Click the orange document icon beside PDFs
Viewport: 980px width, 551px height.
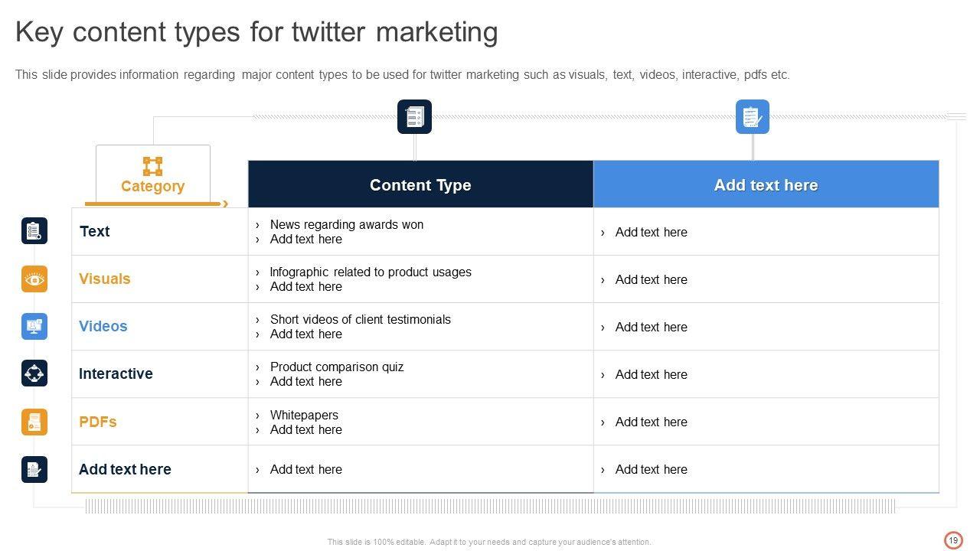point(34,422)
